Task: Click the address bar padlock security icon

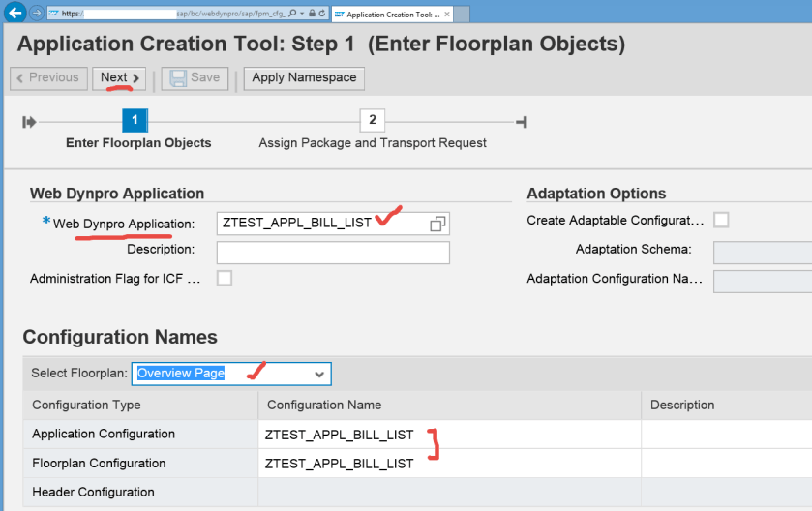Action: click(x=312, y=15)
